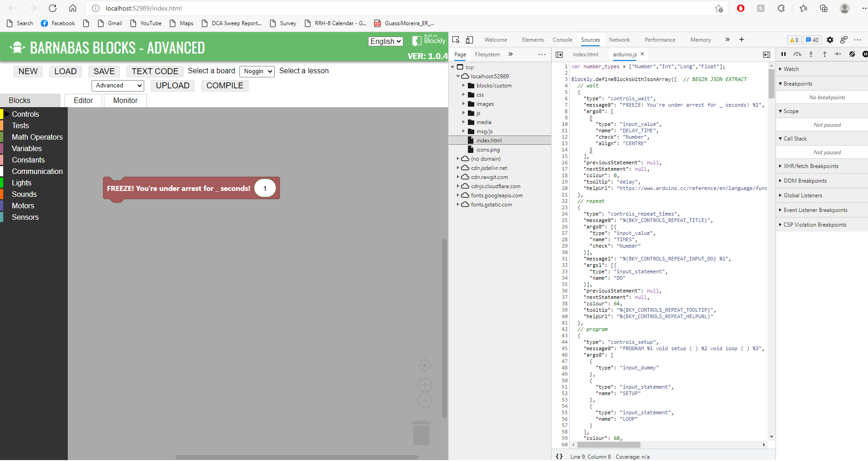The width and height of the screenshot is (868, 461).
Task: Expand cdn.jsdelivr.net domain node
Action: 458,168
